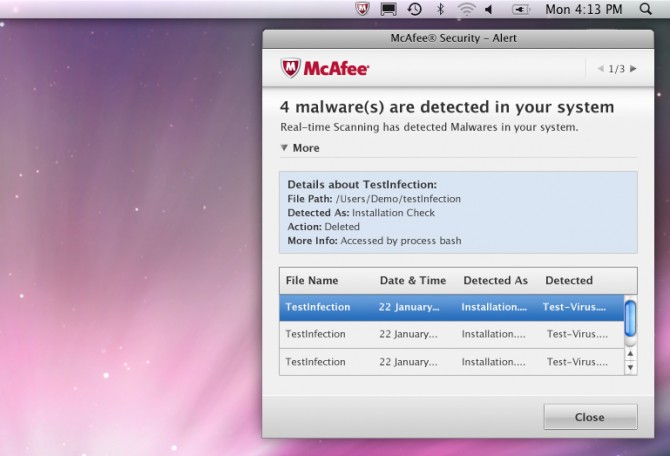Click the 22 January cell in the third row
670x456 pixels.
coord(408,362)
